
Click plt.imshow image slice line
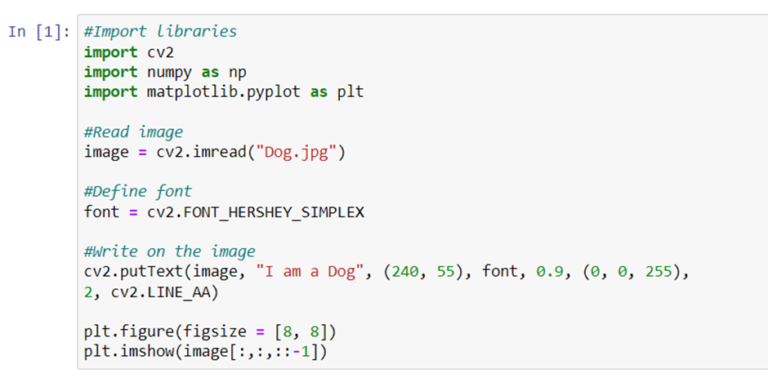[205, 352]
